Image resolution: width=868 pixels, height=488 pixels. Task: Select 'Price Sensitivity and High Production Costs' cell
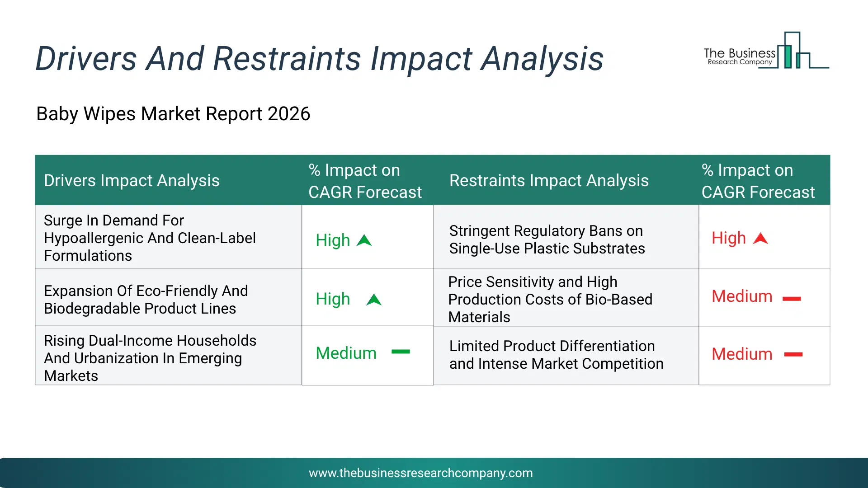tap(566, 299)
